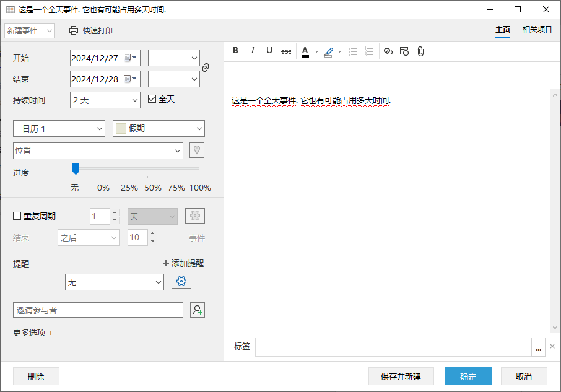Click the printer icon for 快速打印
Screen dimensions: 561x392
74,31
